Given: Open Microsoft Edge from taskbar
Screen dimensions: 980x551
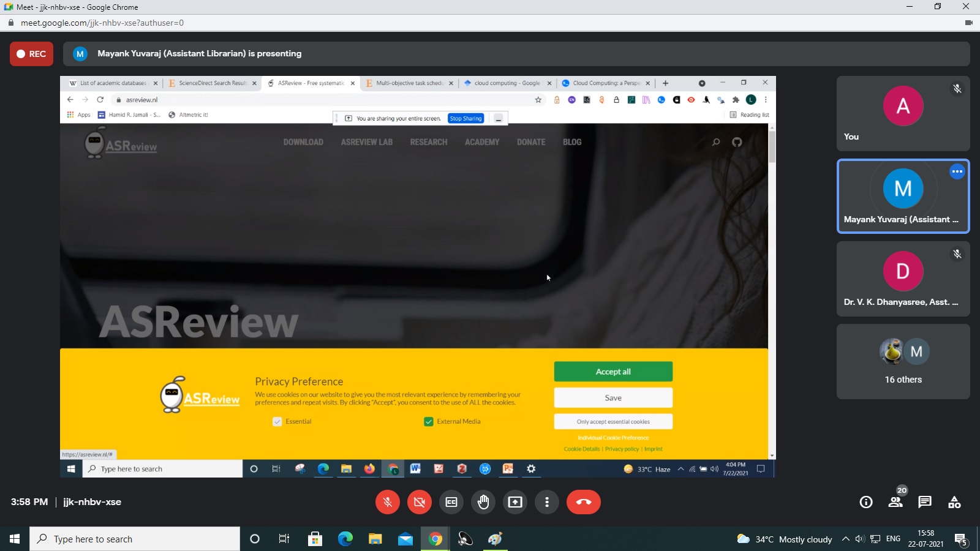Looking at the screenshot, I should 345,539.
